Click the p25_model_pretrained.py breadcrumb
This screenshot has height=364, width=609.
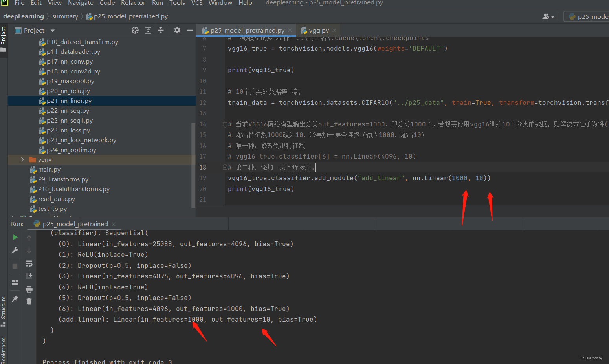(x=127, y=16)
